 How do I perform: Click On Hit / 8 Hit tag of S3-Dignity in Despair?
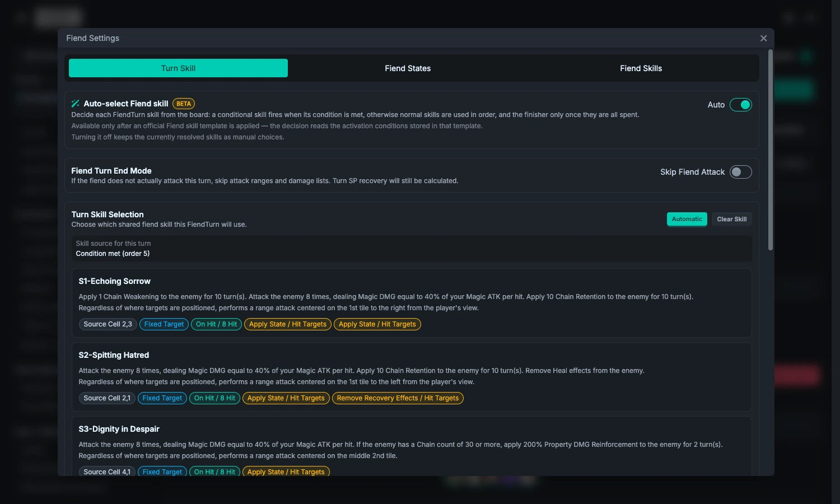click(214, 472)
